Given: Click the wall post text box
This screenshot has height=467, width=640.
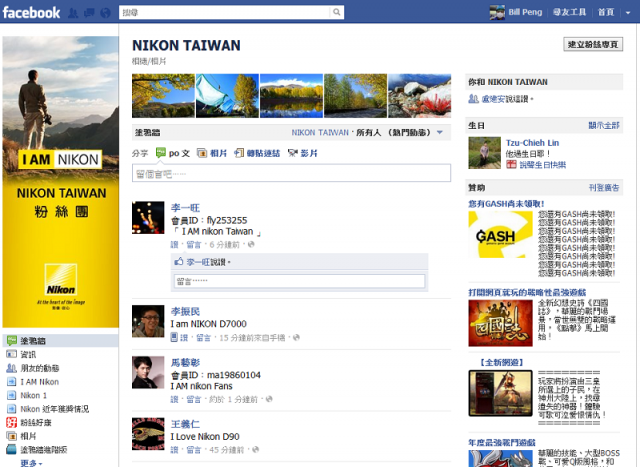Looking at the screenshot, I should coord(291,173).
